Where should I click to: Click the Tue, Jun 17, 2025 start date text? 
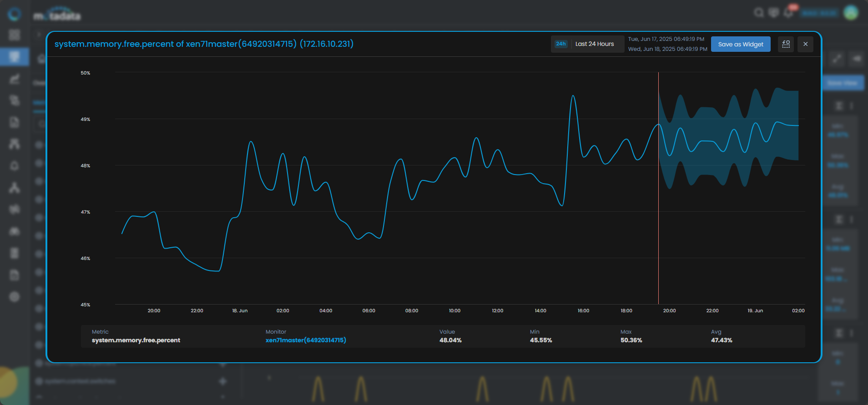click(666, 39)
